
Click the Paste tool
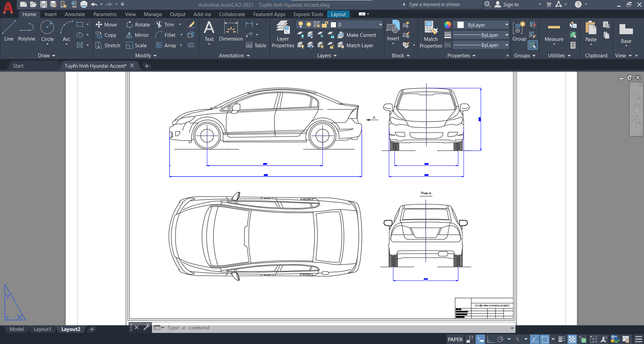tap(591, 32)
